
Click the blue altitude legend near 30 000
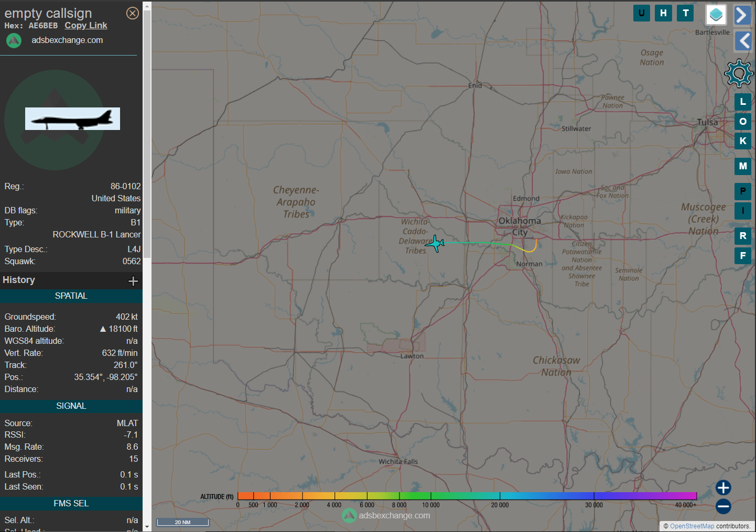pyautogui.click(x=594, y=496)
